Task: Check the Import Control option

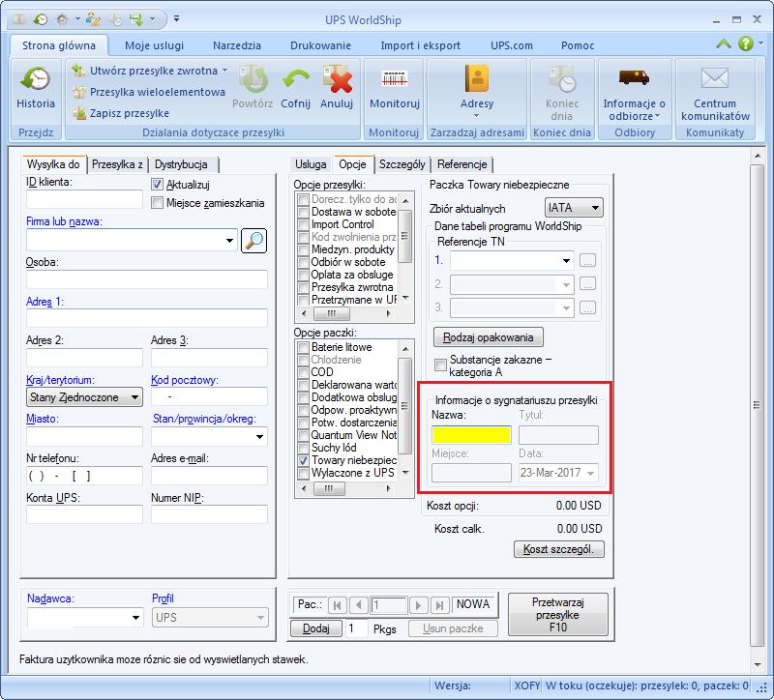Action: pos(303,224)
